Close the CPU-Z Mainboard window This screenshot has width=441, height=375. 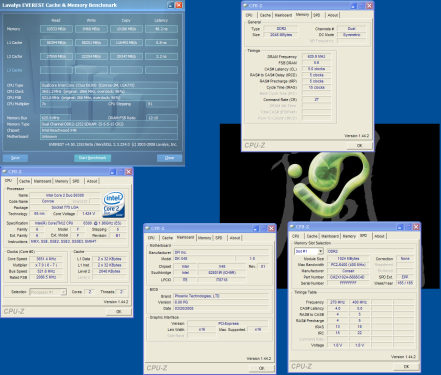271,228
